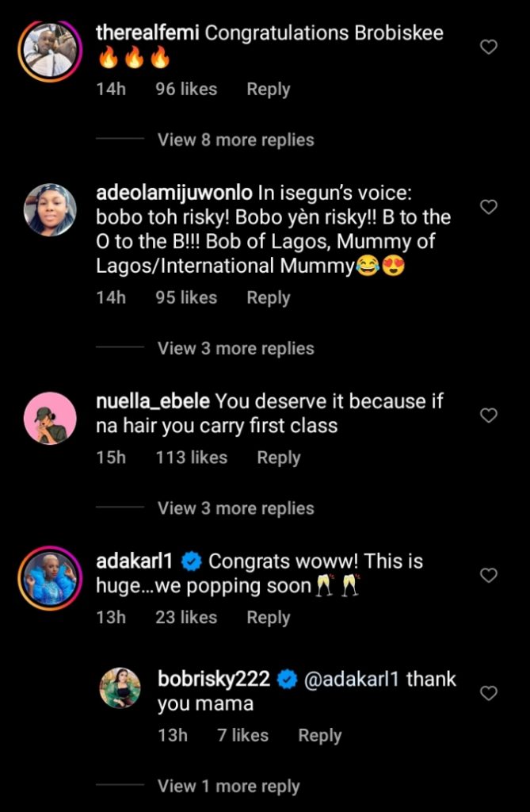
Task: Reply to adakarl1's comment
Action: pyautogui.click(x=268, y=617)
